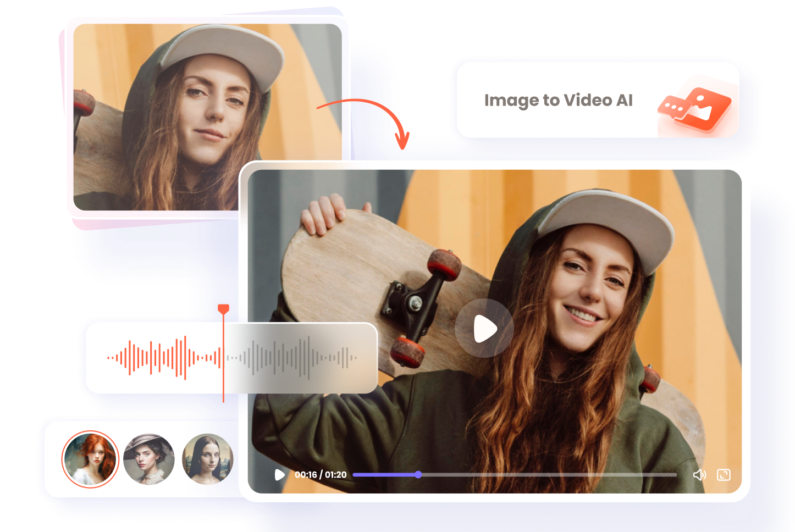Click the volume speaker icon
Screen dimensions: 795x532
click(700, 475)
